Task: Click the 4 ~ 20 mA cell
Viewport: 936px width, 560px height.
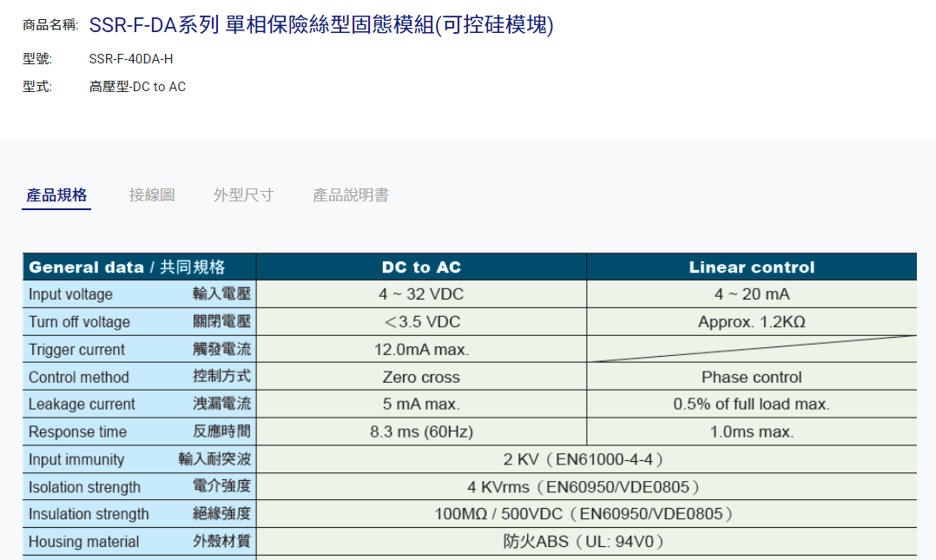Action: 751,294
